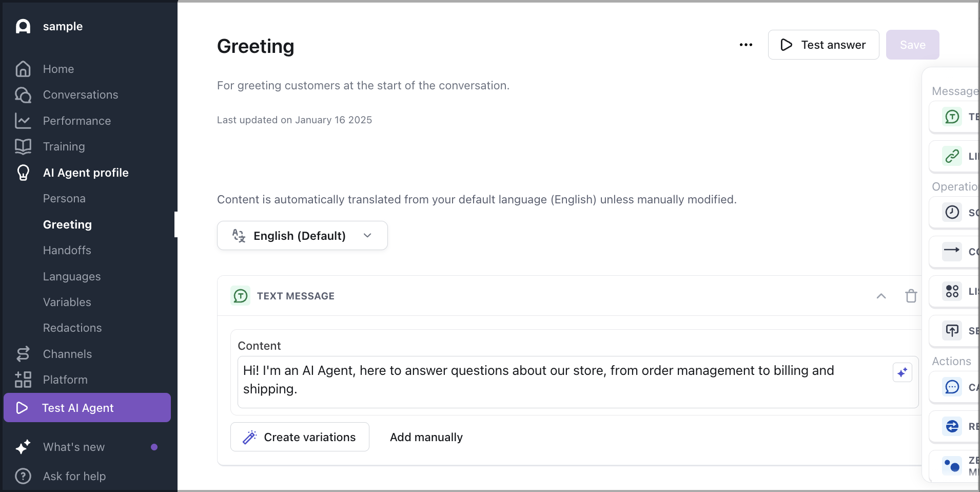Open the more options ellipsis menu

click(746, 45)
